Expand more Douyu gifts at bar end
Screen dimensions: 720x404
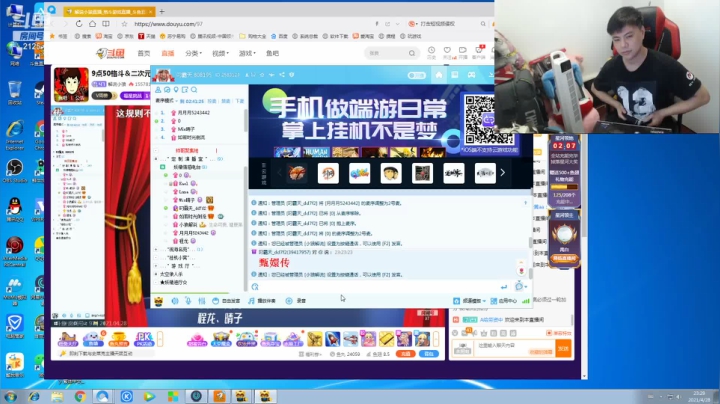pos(436,339)
